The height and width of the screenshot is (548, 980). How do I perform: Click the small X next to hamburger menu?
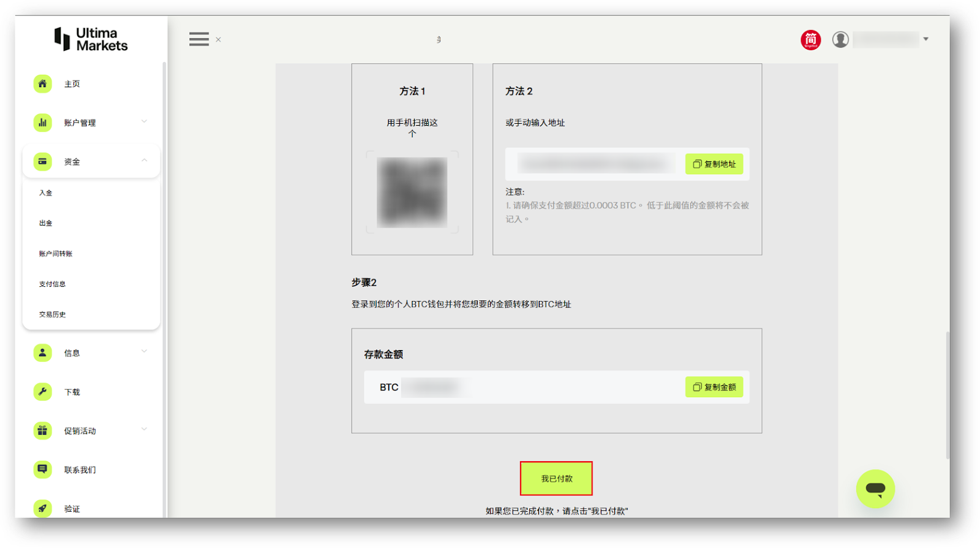point(218,40)
